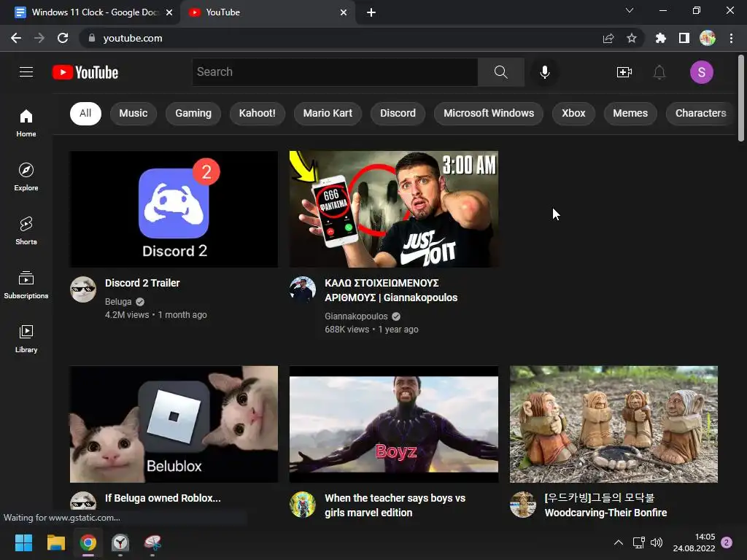Open channel avatar beside Woodcarving-Their Bonfire
Image resolution: width=747 pixels, height=560 pixels.
[x=522, y=505]
